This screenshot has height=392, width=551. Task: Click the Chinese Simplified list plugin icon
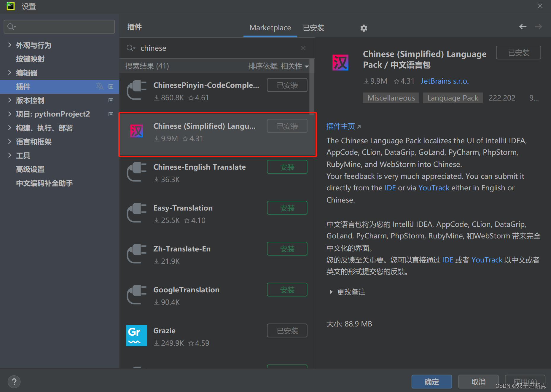[136, 131]
